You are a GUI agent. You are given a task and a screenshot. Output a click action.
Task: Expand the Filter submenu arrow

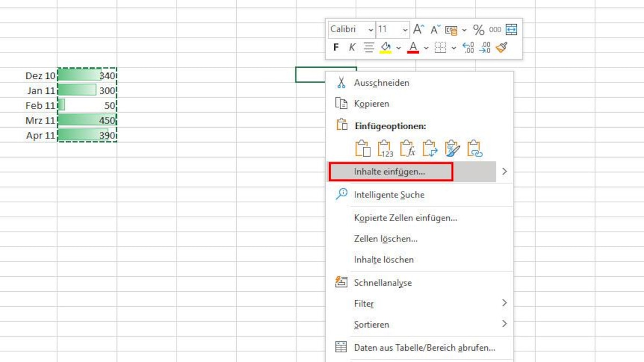[x=504, y=304]
